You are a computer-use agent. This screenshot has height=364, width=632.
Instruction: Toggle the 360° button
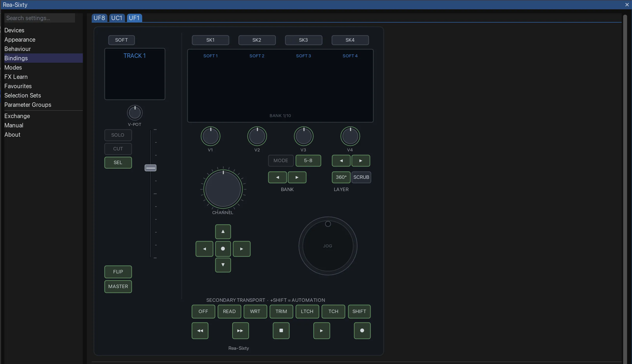click(x=341, y=177)
